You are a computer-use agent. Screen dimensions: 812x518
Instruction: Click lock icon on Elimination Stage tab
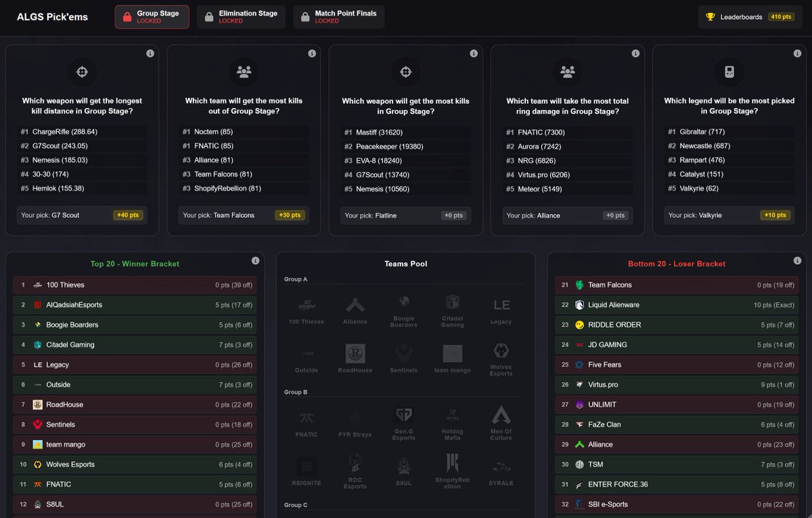(x=208, y=17)
